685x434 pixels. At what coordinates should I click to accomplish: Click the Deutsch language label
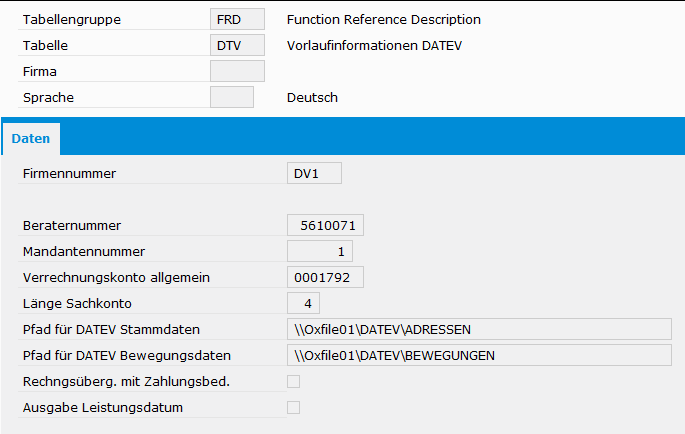click(312, 97)
